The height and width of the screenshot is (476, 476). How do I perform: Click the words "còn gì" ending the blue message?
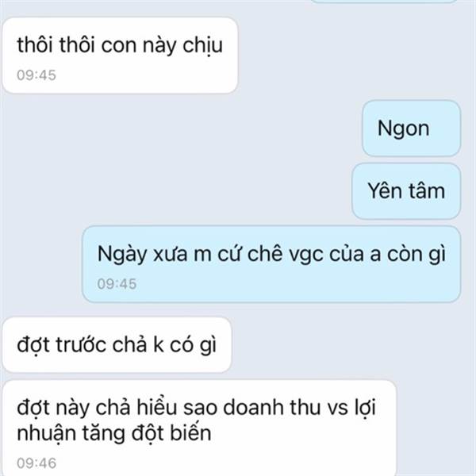coord(416,254)
